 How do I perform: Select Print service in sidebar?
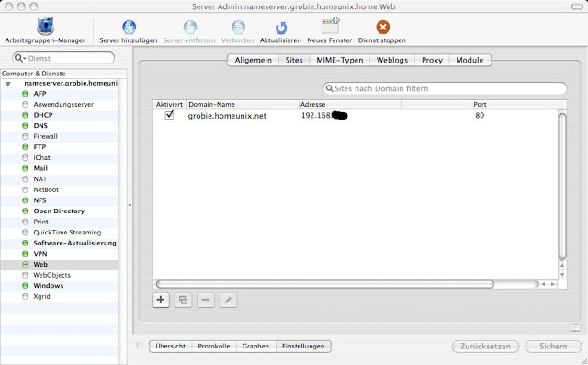coord(40,222)
